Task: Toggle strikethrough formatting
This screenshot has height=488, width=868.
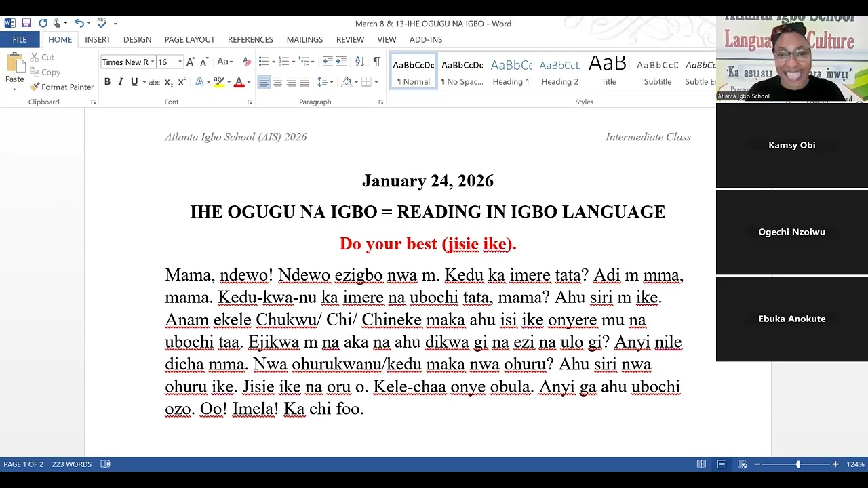Action: tap(154, 82)
